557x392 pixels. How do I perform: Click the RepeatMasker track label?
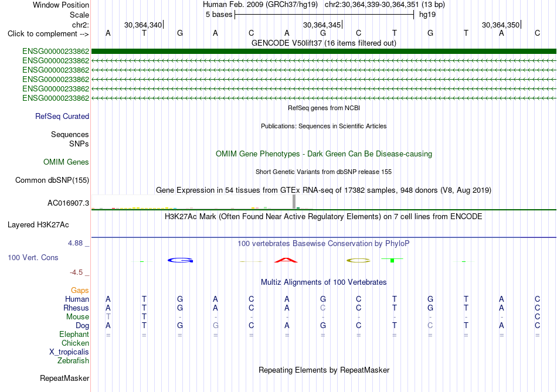tap(64, 379)
